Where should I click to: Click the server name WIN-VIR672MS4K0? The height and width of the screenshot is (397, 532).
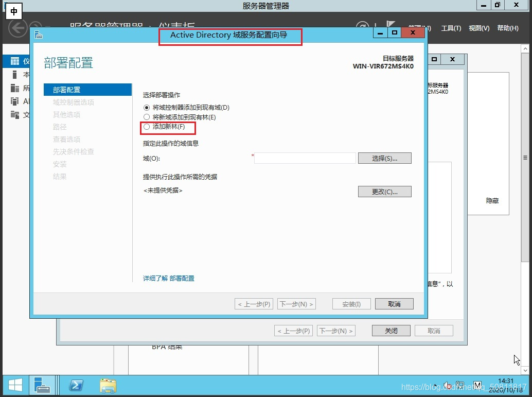click(x=383, y=66)
